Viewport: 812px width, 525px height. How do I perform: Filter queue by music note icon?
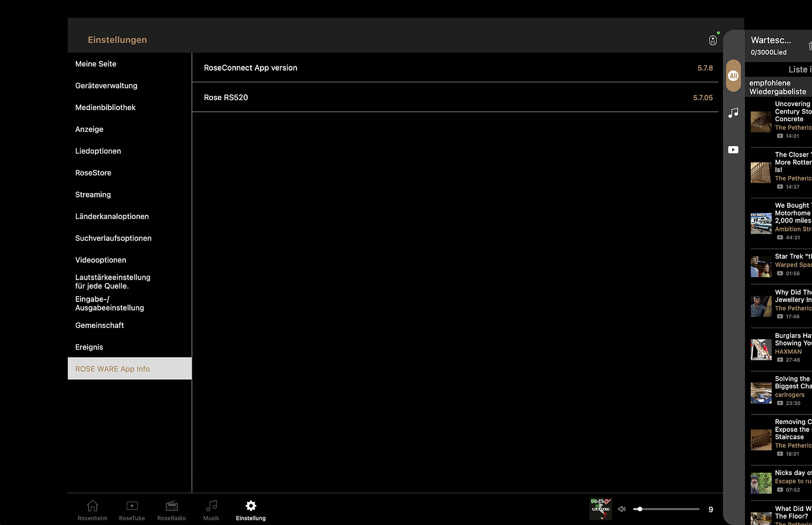pyautogui.click(x=733, y=112)
